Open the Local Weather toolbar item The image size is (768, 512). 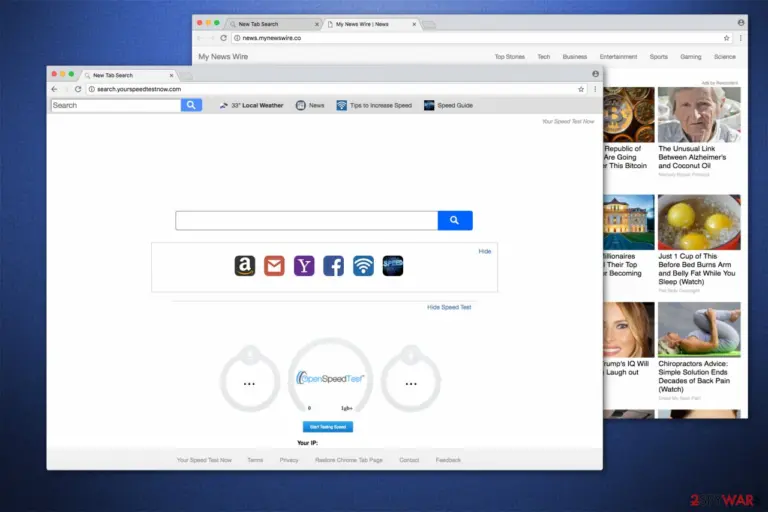251,105
